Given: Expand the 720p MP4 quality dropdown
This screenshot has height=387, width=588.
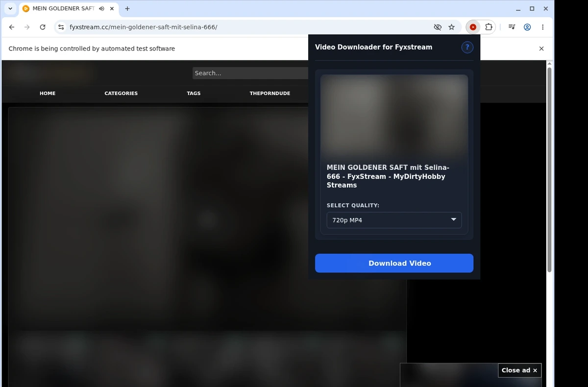Looking at the screenshot, I should (x=394, y=220).
